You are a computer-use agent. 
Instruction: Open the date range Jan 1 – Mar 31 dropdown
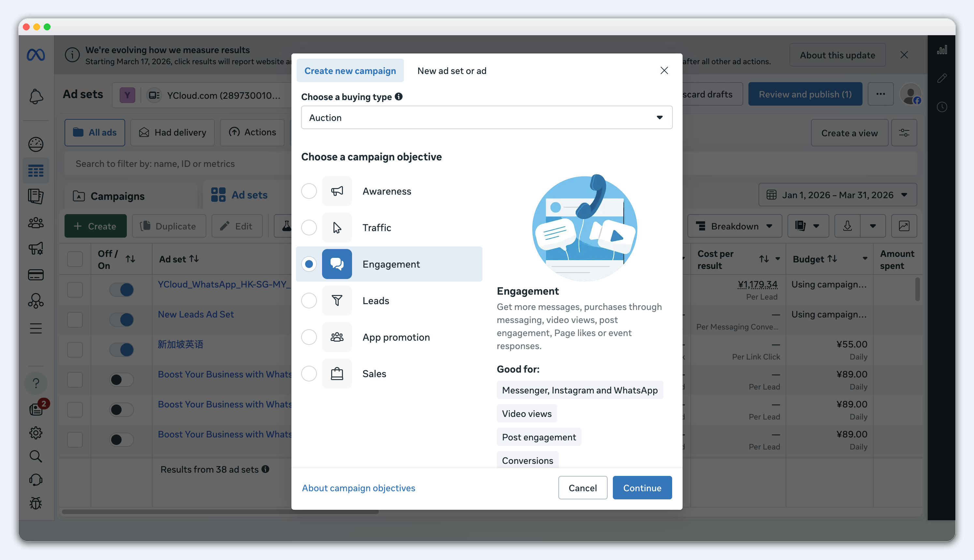[x=837, y=195]
